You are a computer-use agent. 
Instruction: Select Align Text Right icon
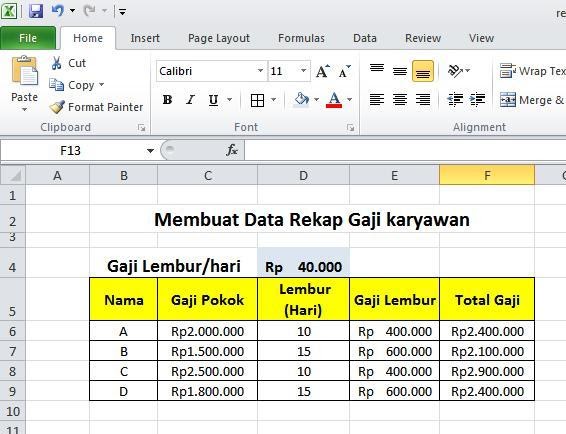423,99
